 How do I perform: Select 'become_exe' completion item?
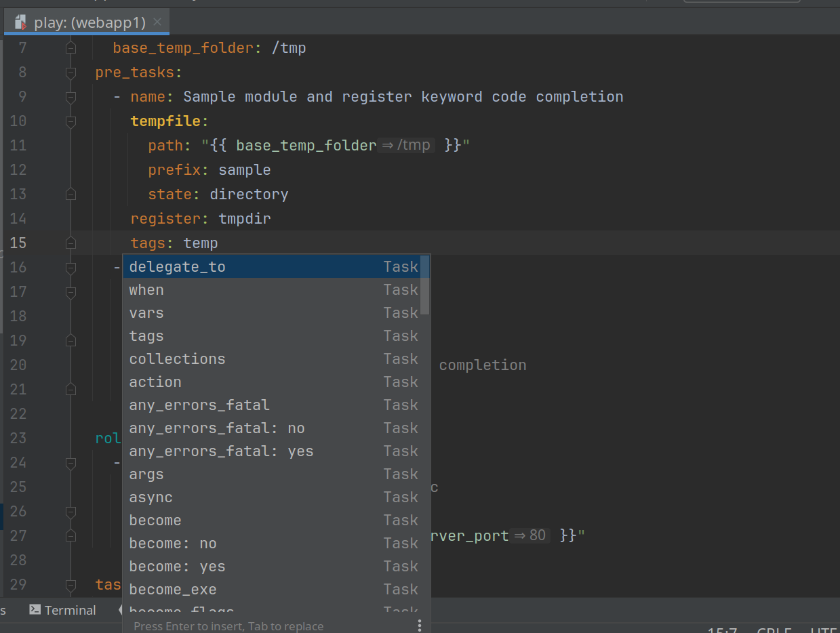pyautogui.click(x=272, y=590)
